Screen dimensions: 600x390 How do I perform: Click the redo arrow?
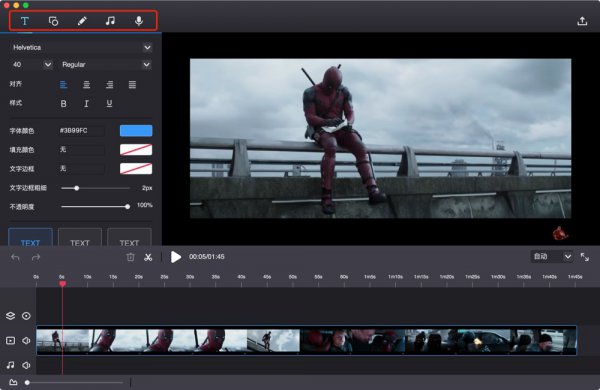pos(36,257)
